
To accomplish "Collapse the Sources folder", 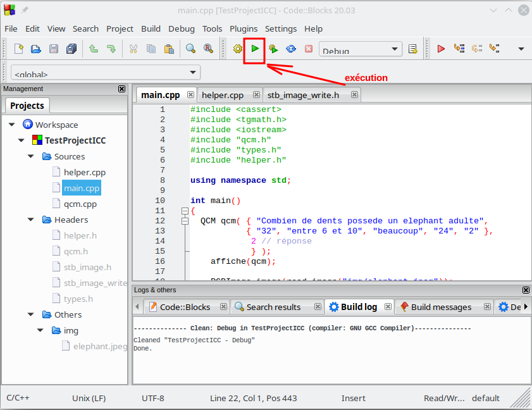I will tap(31, 156).
